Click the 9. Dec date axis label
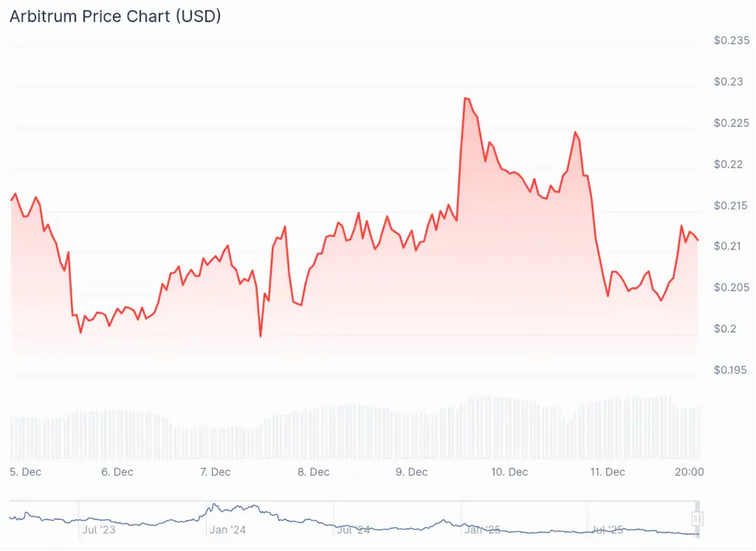 click(412, 472)
